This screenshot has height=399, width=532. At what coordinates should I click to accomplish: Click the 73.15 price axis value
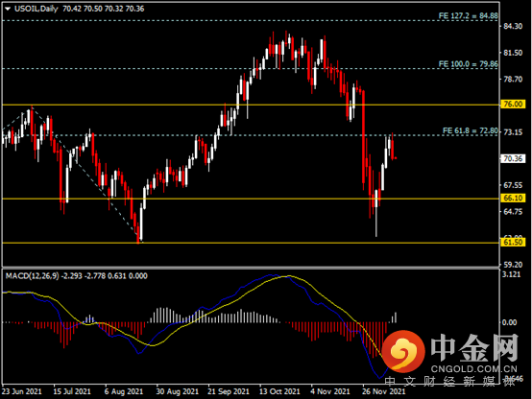point(513,132)
